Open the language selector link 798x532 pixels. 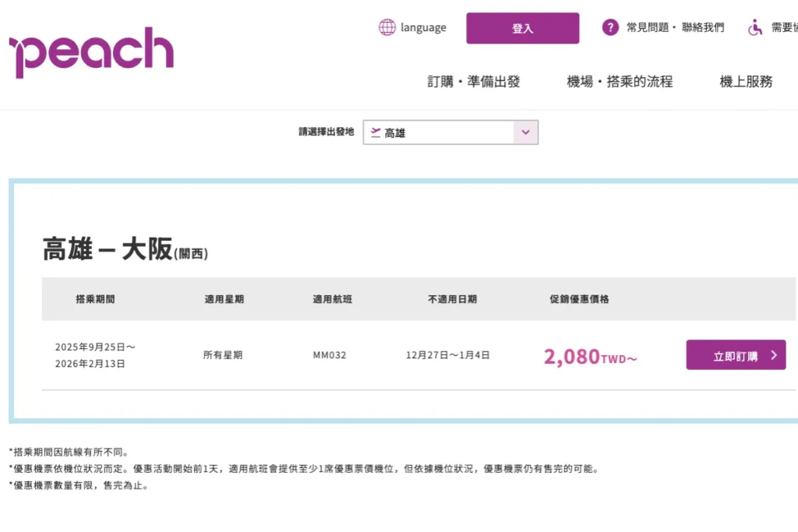[x=423, y=27]
